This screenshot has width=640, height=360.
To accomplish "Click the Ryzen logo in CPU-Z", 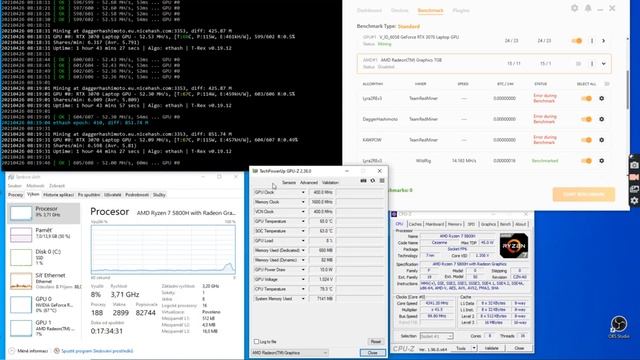I will coord(513,245).
